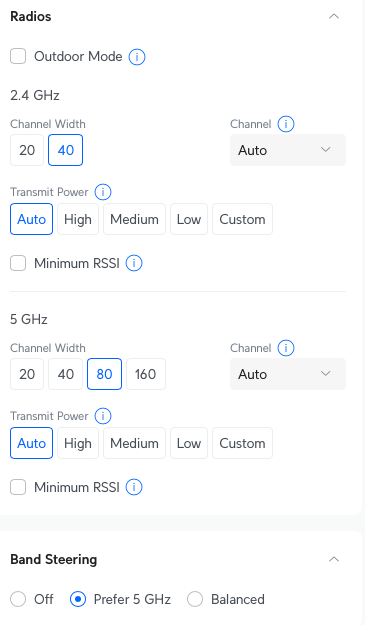
Task: Set 2.4 GHz channel width to 20
Action: 27,150
